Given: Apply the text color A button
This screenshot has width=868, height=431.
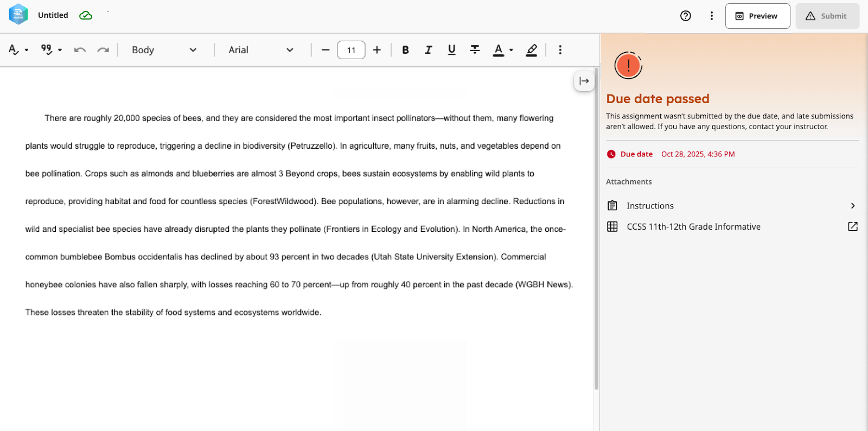Looking at the screenshot, I should (498, 50).
